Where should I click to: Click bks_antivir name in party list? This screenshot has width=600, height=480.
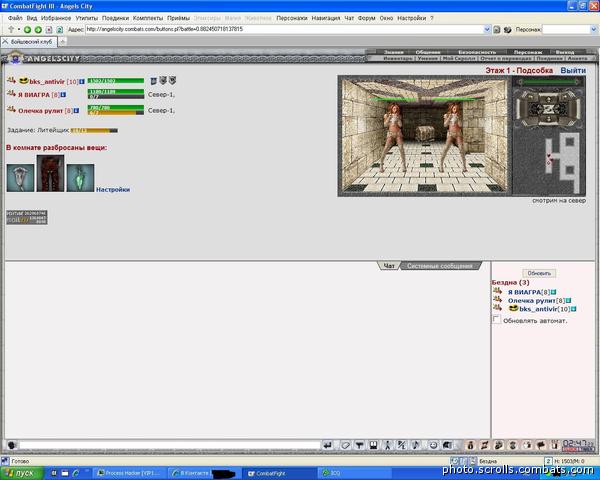click(x=47, y=82)
